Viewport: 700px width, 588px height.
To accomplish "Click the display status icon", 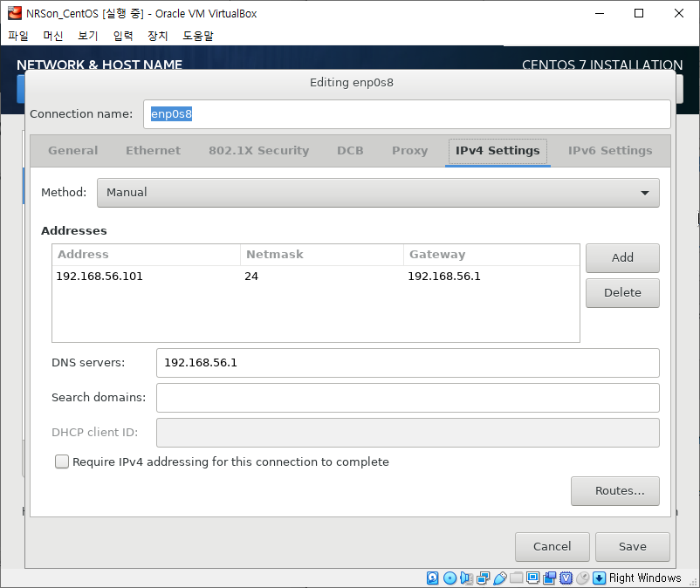I will (532, 578).
